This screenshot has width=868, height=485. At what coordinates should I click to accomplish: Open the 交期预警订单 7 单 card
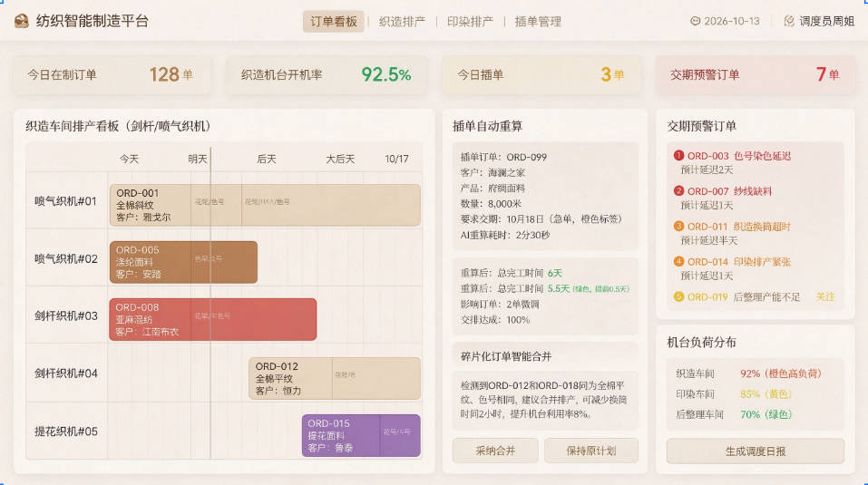pos(755,74)
